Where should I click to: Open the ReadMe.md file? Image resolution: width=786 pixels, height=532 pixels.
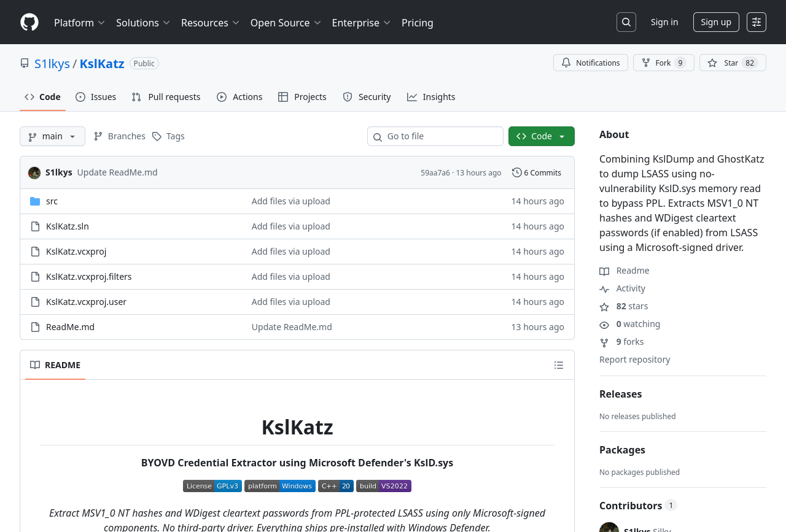pyautogui.click(x=70, y=327)
